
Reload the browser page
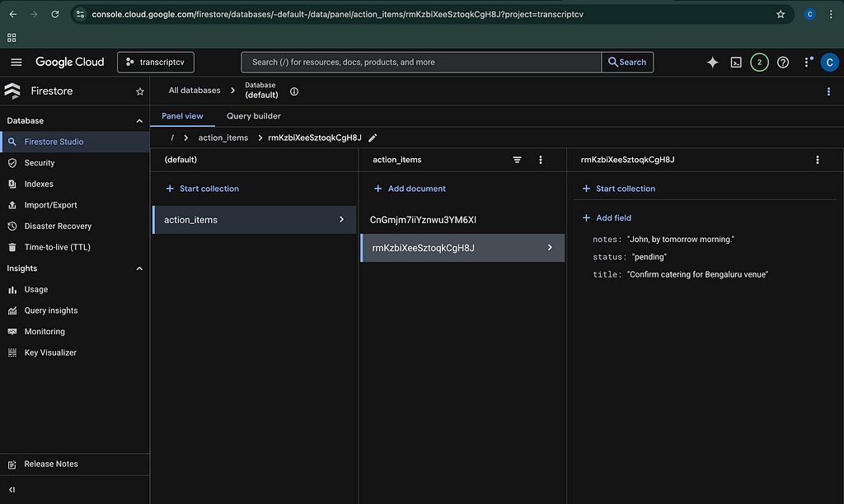[x=55, y=15]
